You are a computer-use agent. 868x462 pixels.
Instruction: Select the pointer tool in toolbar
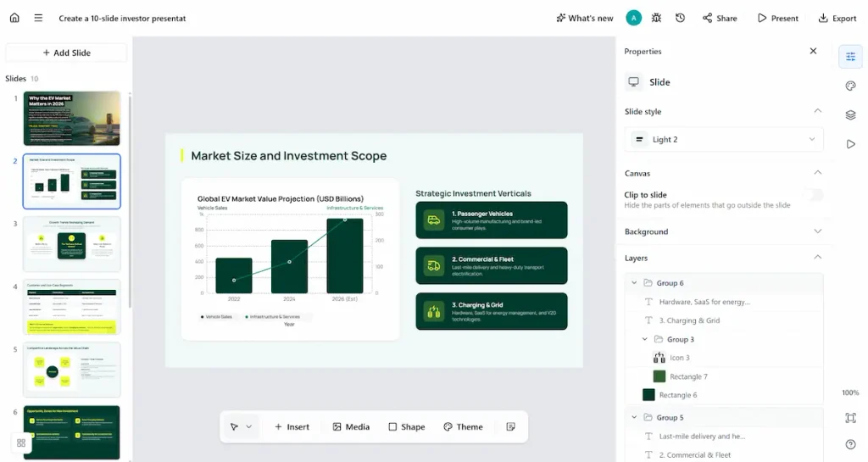(x=234, y=426)
